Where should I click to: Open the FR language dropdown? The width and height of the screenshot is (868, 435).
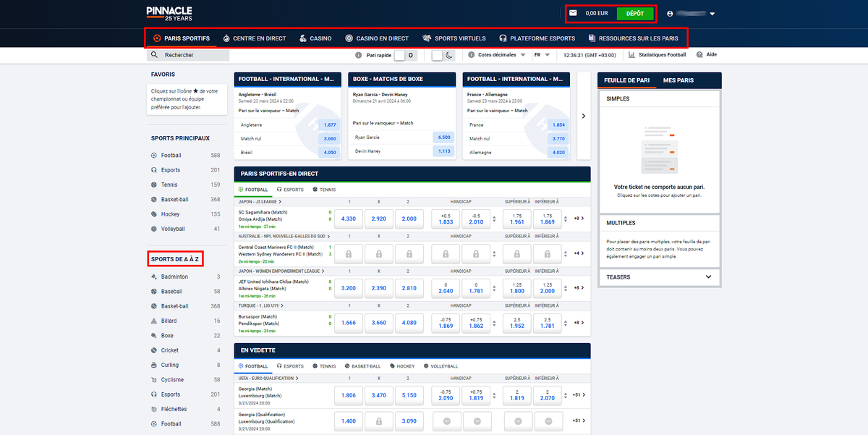click(542, 55)
